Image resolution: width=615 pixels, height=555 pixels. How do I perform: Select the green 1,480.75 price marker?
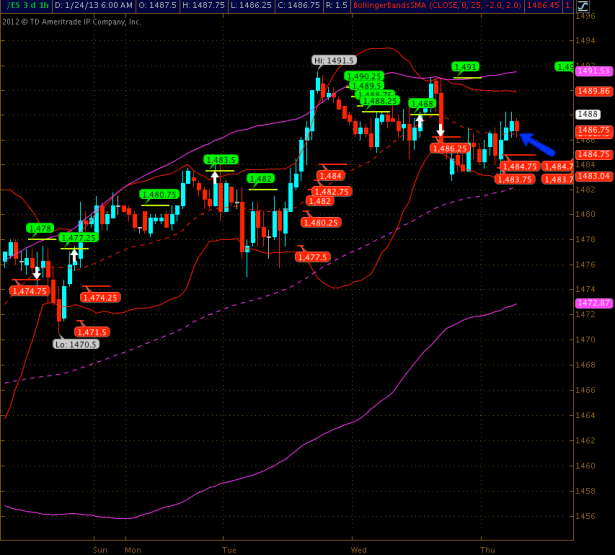(x=160, y=195)
